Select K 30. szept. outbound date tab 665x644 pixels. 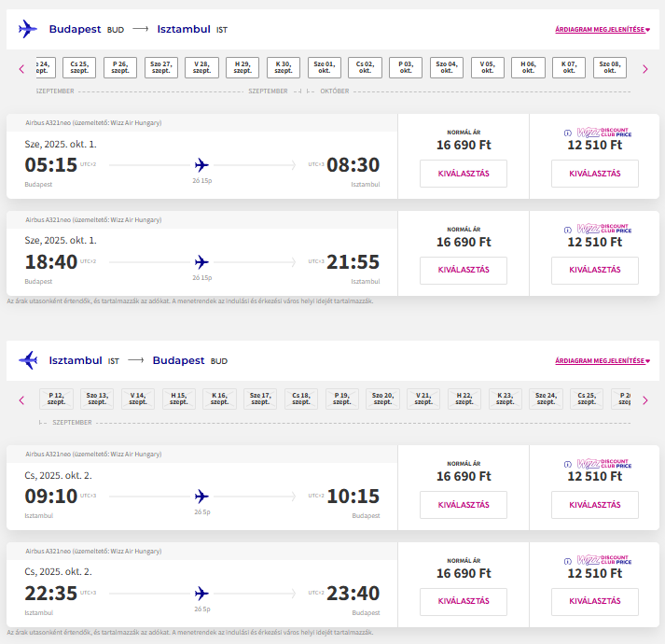tap(284, 68)
